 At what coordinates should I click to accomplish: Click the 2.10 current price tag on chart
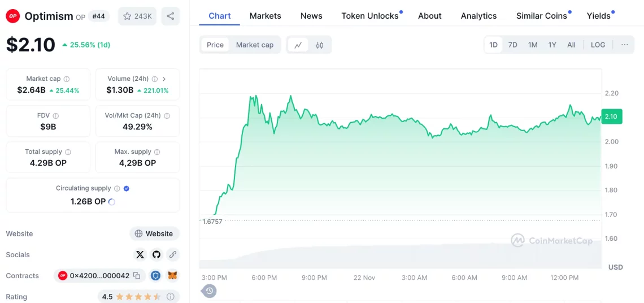[611, 116]
